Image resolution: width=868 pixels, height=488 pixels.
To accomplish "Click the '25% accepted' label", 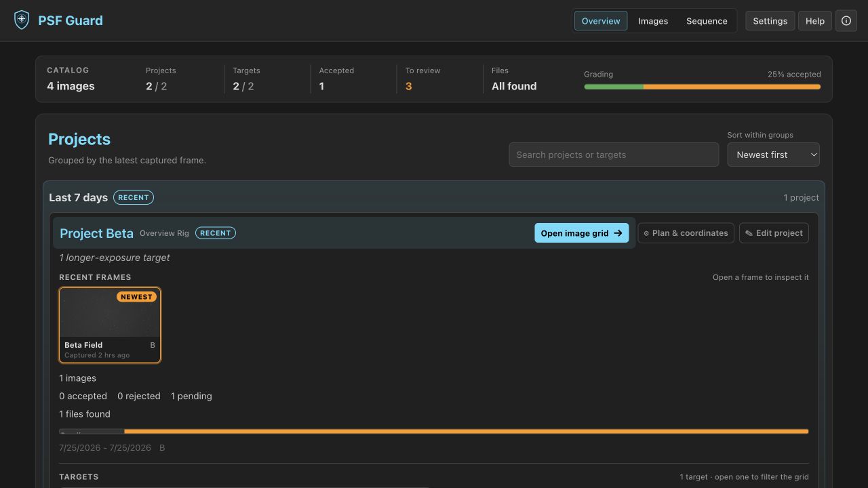I will (x=794, y=75).
